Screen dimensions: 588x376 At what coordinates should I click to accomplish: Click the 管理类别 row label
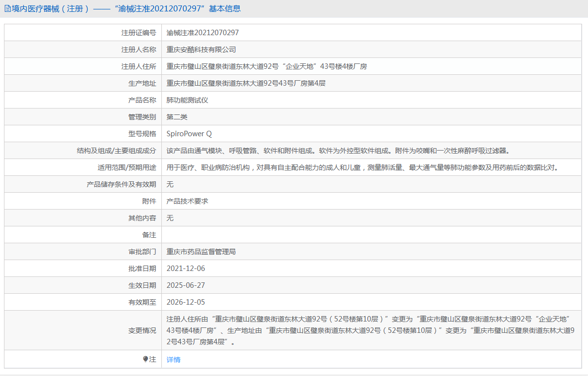[142, 117]
